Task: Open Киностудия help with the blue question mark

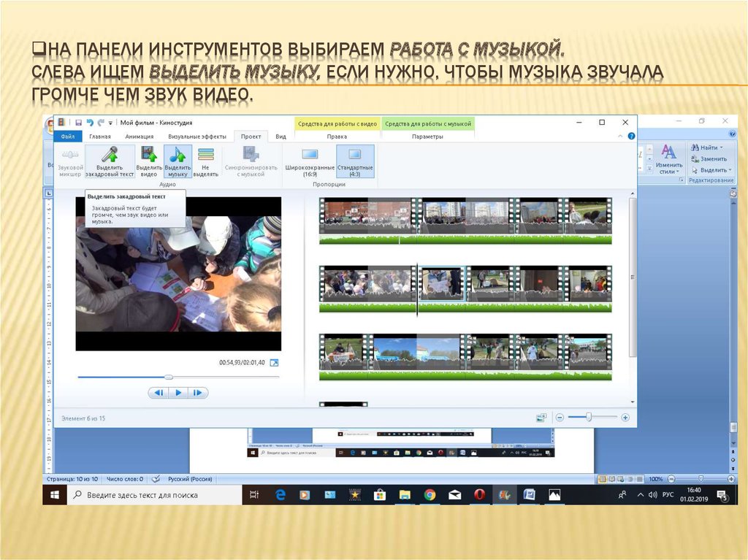Action: tap(631, 136)
